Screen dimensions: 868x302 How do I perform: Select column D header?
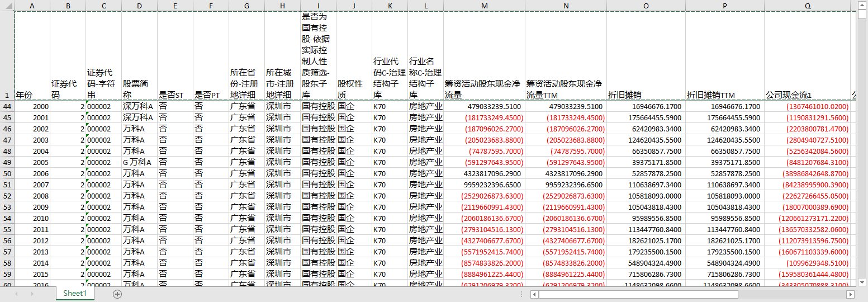[x=139, y=6]
